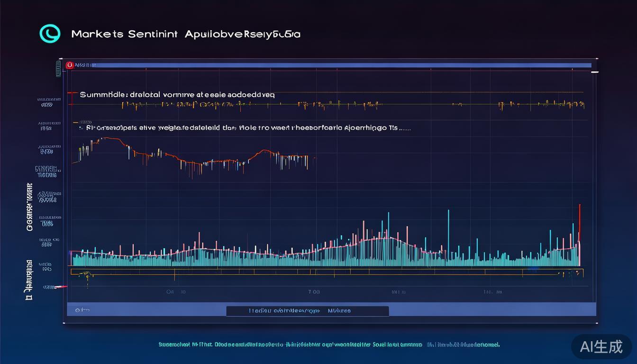Click the AI生成 badge in bottom-right corner
This screenshot has height=364, width=637.
[x=601, y=346]
